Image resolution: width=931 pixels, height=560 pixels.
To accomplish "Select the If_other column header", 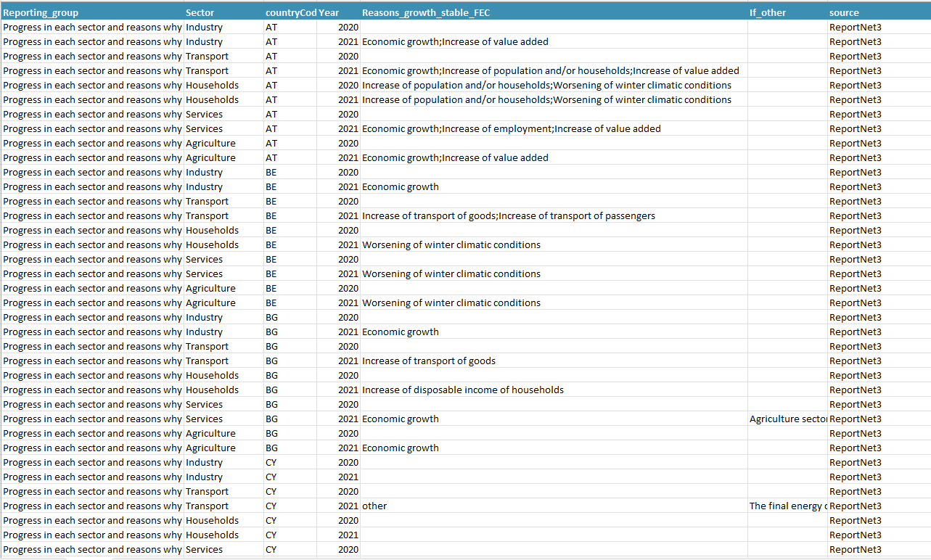I will pos(787,12).
